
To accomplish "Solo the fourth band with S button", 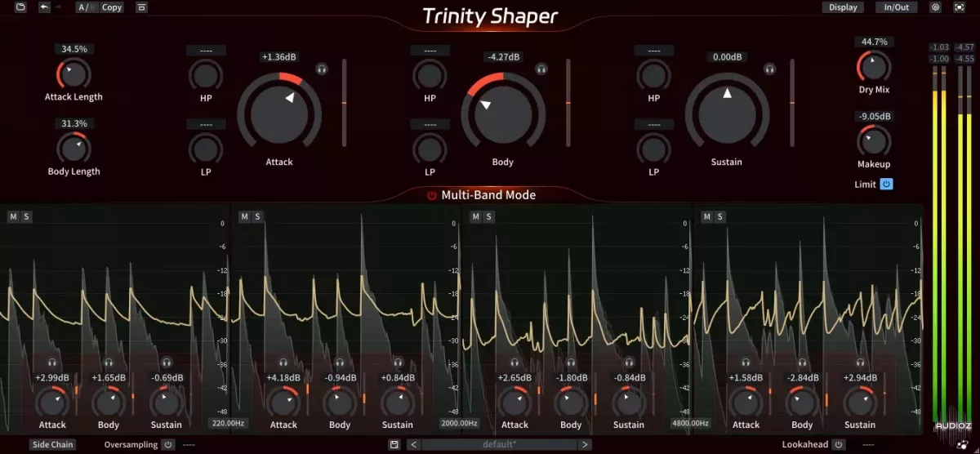I will click(720, 216).
